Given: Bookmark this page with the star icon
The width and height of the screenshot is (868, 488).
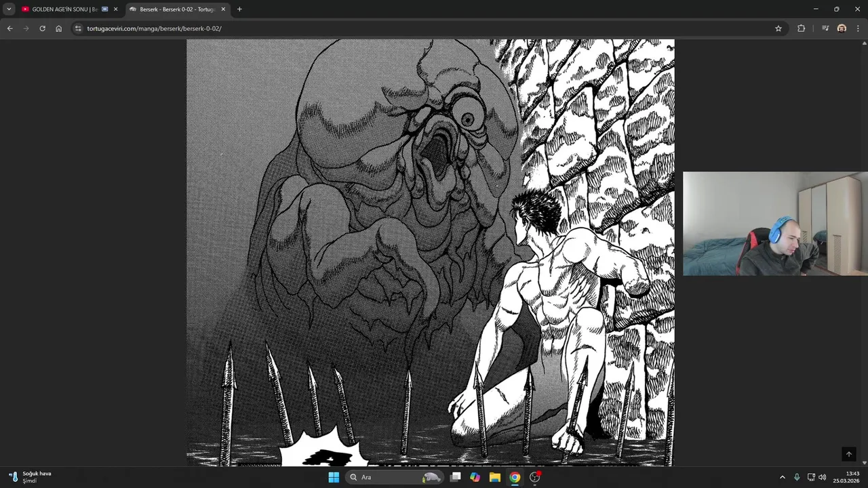Looking at the screenshot, I should [x=778, y=28].
